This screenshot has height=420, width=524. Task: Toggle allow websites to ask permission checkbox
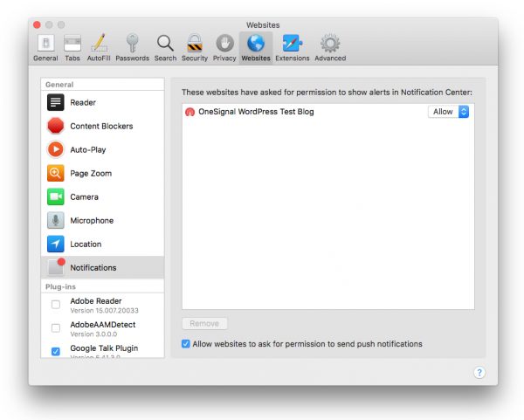tap(186, 344)
